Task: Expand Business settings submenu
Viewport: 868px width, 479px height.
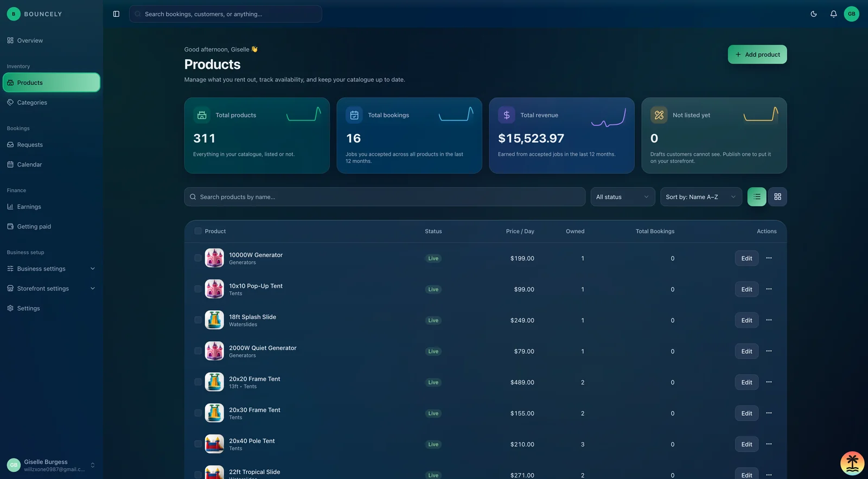Action: point(51,269)
